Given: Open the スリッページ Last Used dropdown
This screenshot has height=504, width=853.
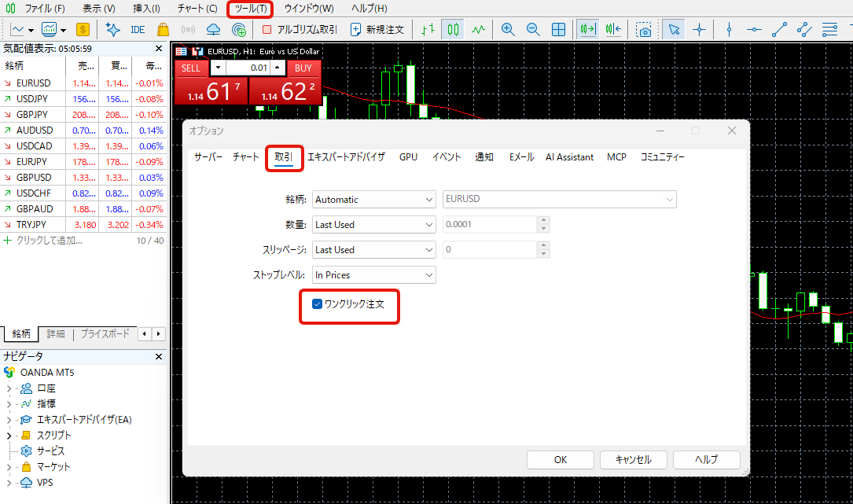Looking at the screenshot, I should pos(373,249).
